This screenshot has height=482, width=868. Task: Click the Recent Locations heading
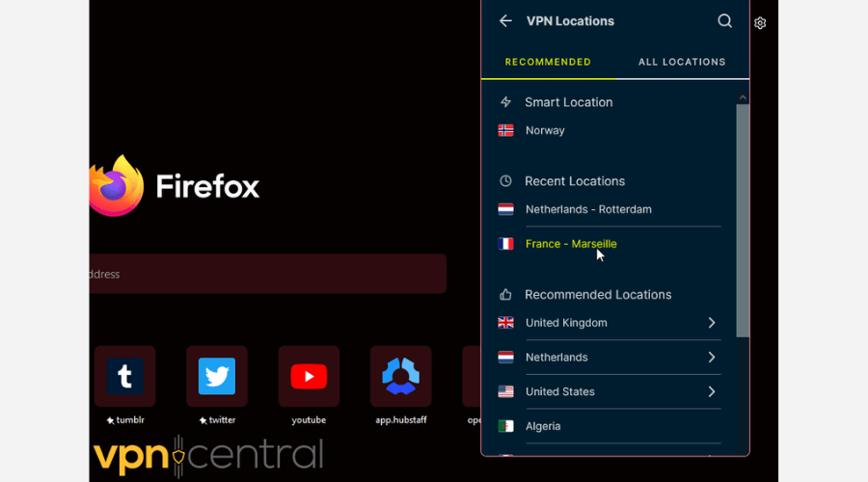point(575,181)
